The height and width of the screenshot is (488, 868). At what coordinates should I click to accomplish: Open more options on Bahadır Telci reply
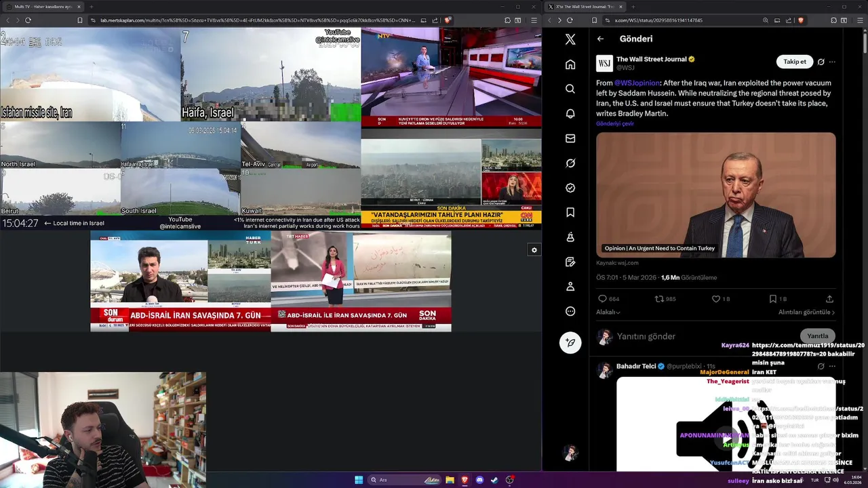[832, 366]
